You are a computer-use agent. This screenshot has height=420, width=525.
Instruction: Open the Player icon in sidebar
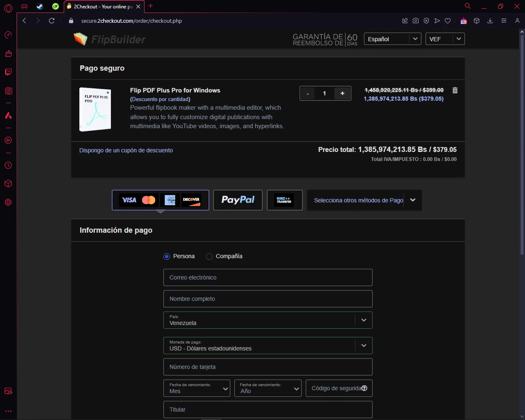[8, 140]
